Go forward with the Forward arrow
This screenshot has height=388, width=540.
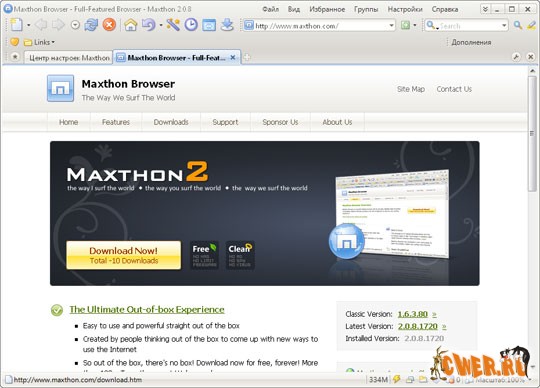[58, 25]
